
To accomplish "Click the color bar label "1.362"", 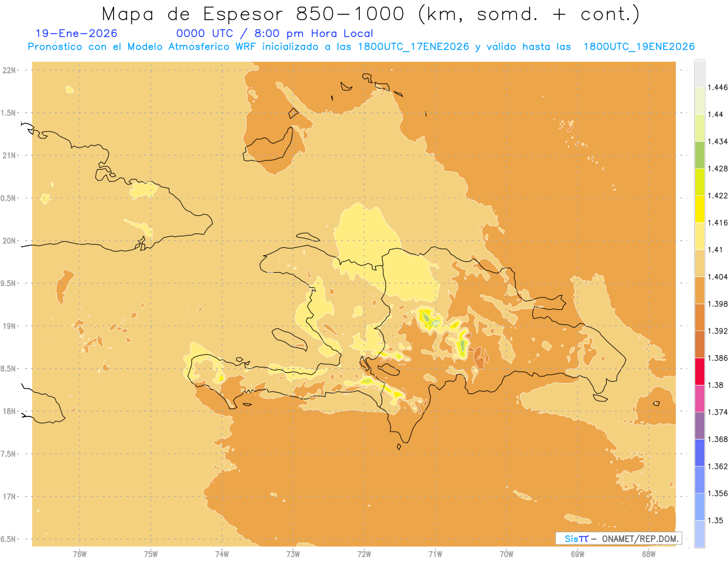I will point(717,466).
